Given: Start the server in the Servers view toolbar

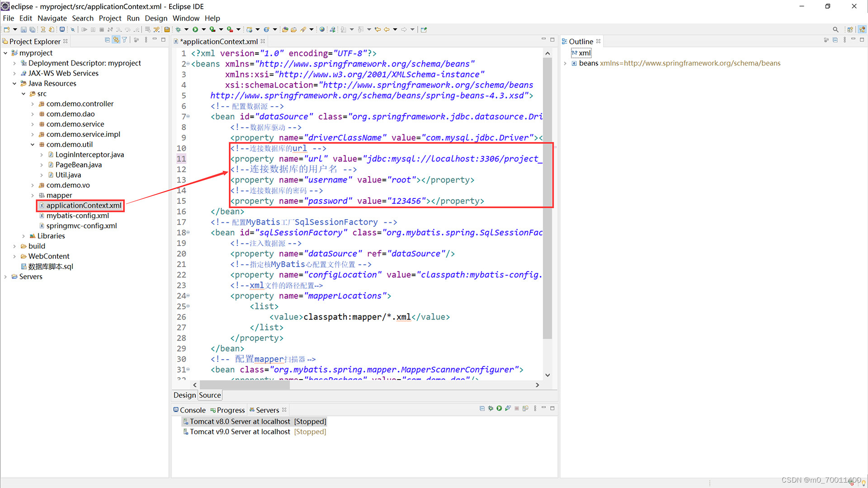Looking at the screenshot, I should click(x=499, y=408).
